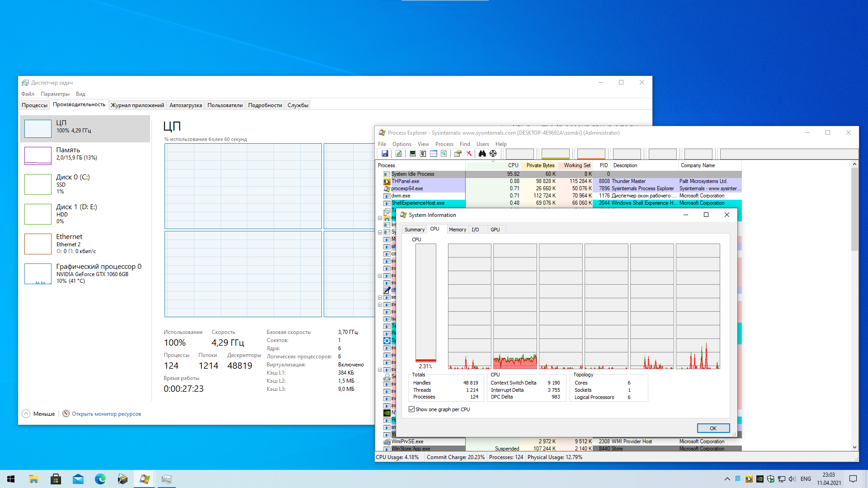The image size is (868, 488).
Task: Click the Kill Process red X icon
Action: [x=469, y=154]
